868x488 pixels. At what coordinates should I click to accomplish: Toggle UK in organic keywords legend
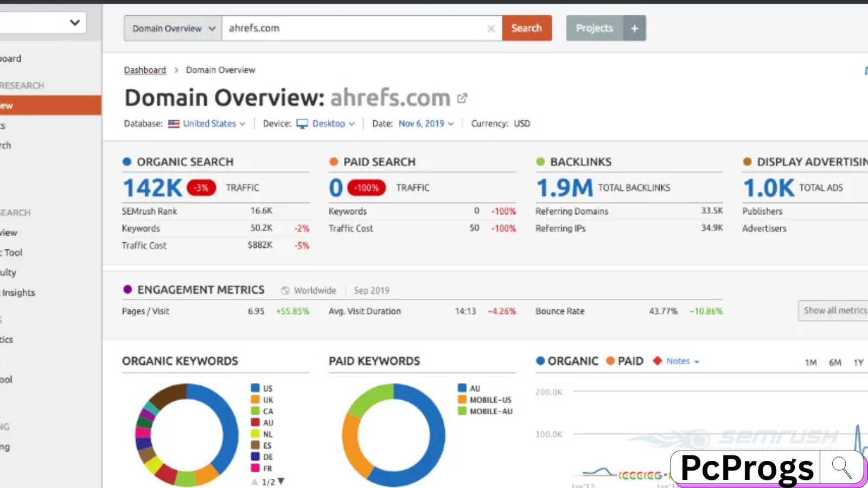(262, 400)
